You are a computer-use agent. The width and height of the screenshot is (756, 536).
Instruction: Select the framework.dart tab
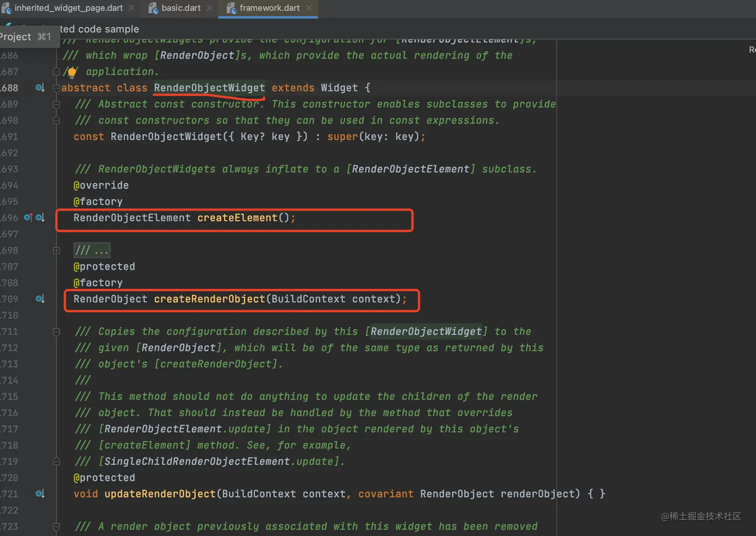point(269,8)
